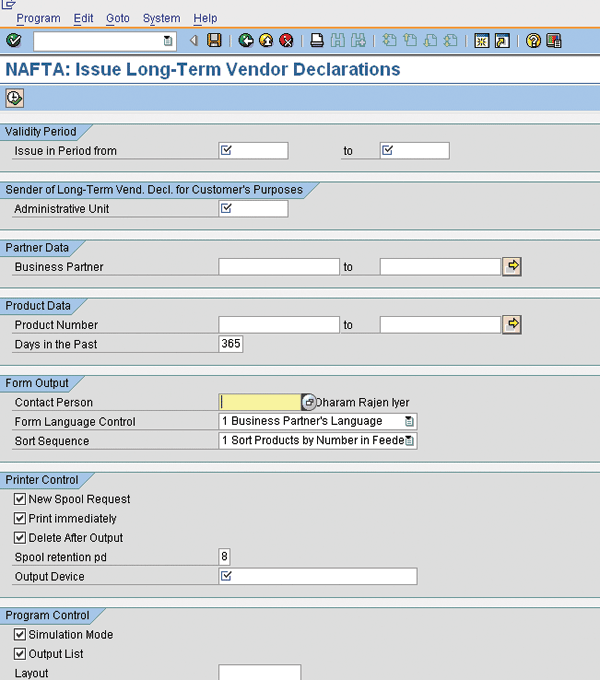Toggle the New Spool Request checkbox

click(20, 499)
